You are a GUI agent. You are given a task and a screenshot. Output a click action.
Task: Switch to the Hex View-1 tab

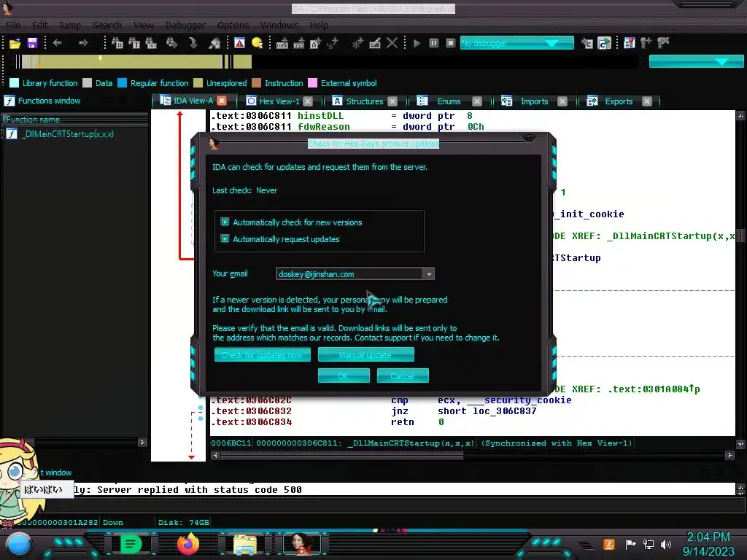pos(279,101)
